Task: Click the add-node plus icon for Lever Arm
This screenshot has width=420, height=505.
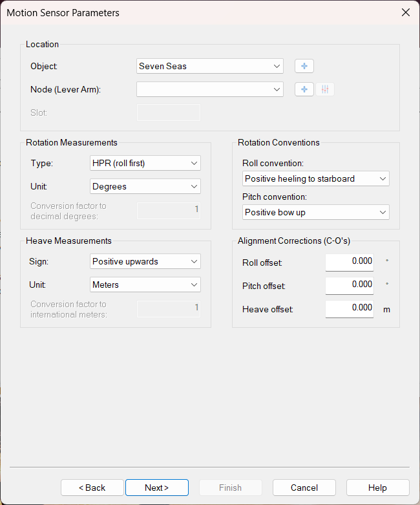Action: (304, 89)
